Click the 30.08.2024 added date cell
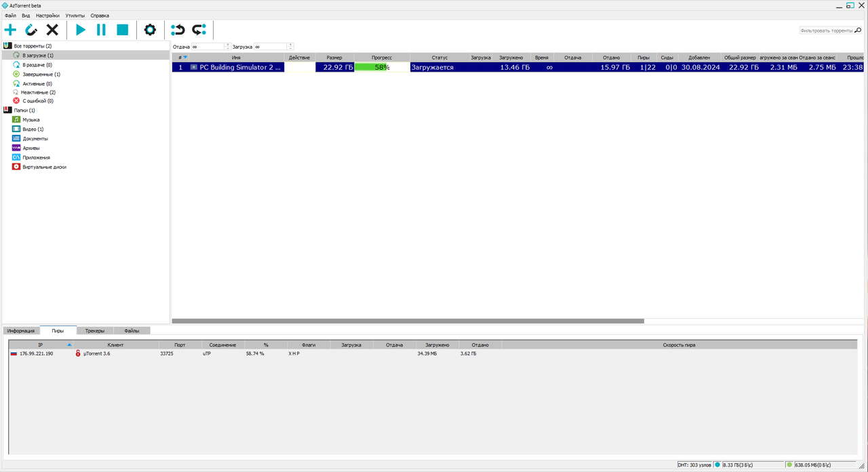Viewport: 868px width, 472px height. click(699, 67)
